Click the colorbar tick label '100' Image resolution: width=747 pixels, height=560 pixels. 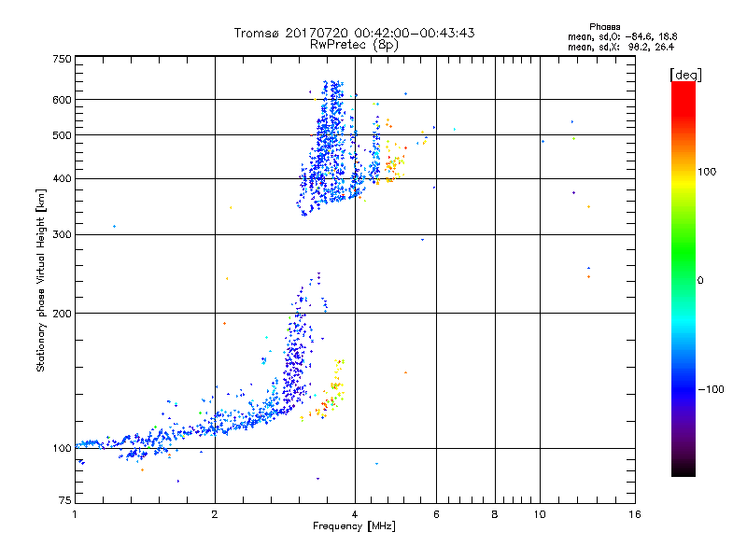(707, 172)
